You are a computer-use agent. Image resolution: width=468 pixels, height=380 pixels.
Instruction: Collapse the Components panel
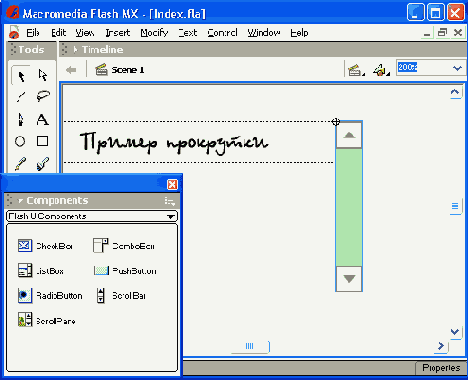pyautogui.click(x=20, y=201)
